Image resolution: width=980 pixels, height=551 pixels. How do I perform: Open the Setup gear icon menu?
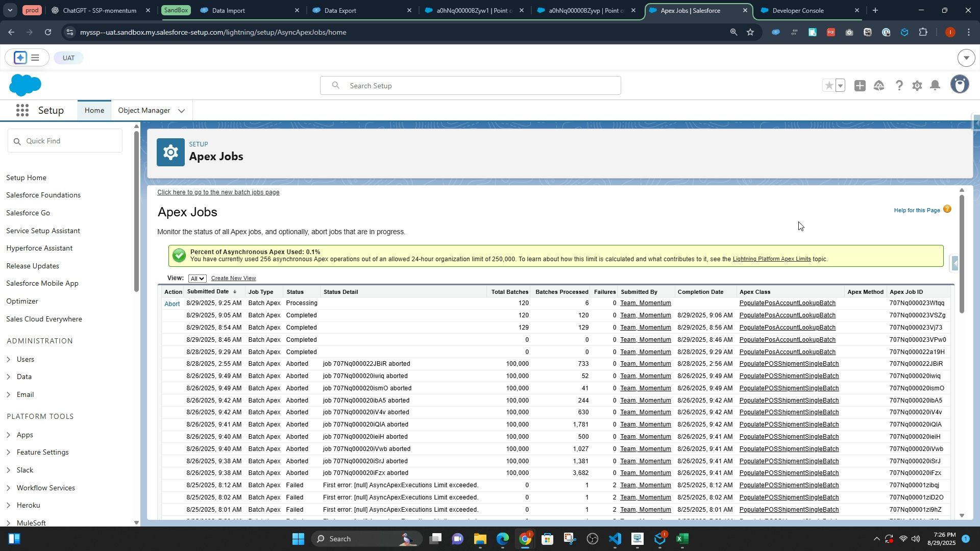pos(917,86)
